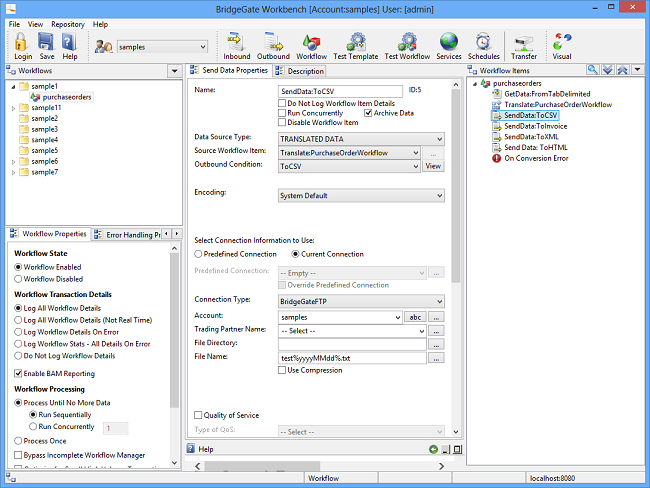Click the Login toolbar icon
650x488 pixels.
click(x=23, y=46)
